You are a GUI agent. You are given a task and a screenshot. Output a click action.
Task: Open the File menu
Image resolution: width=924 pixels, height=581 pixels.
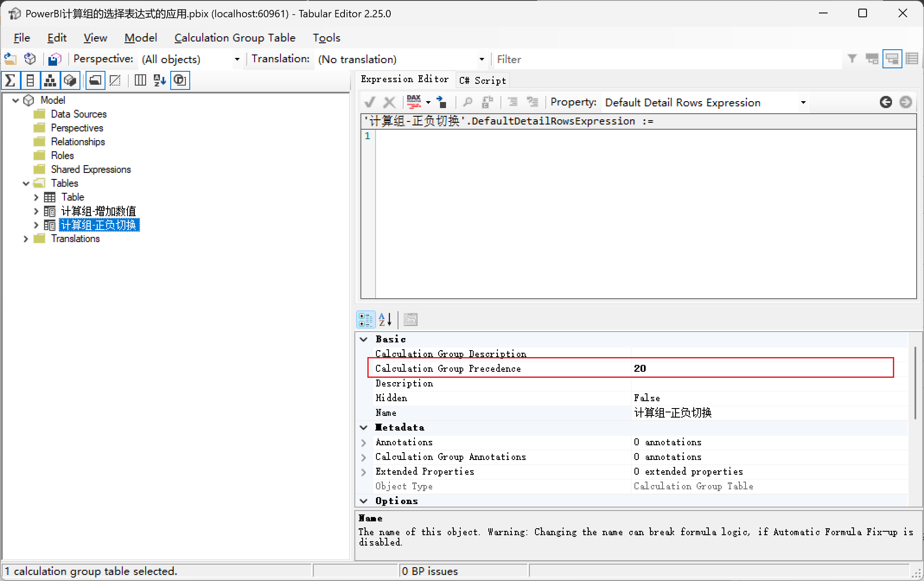(x=22, y=38)
